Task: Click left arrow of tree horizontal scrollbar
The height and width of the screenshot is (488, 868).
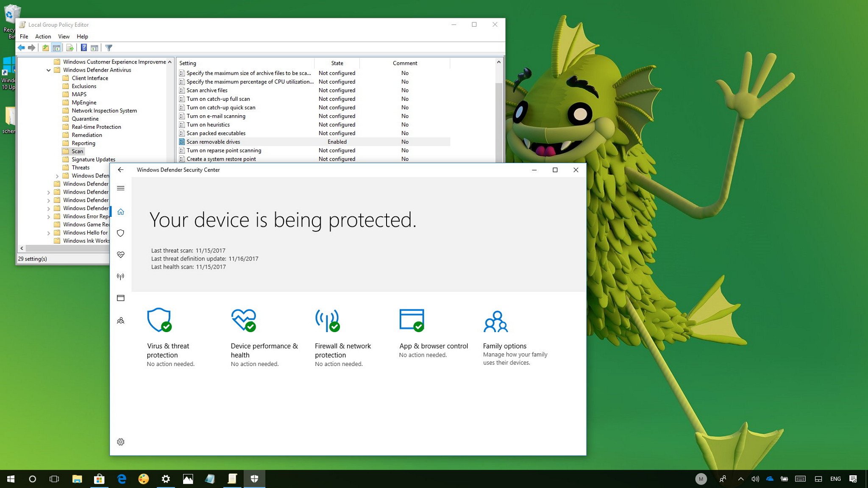Action: point(22,249)
